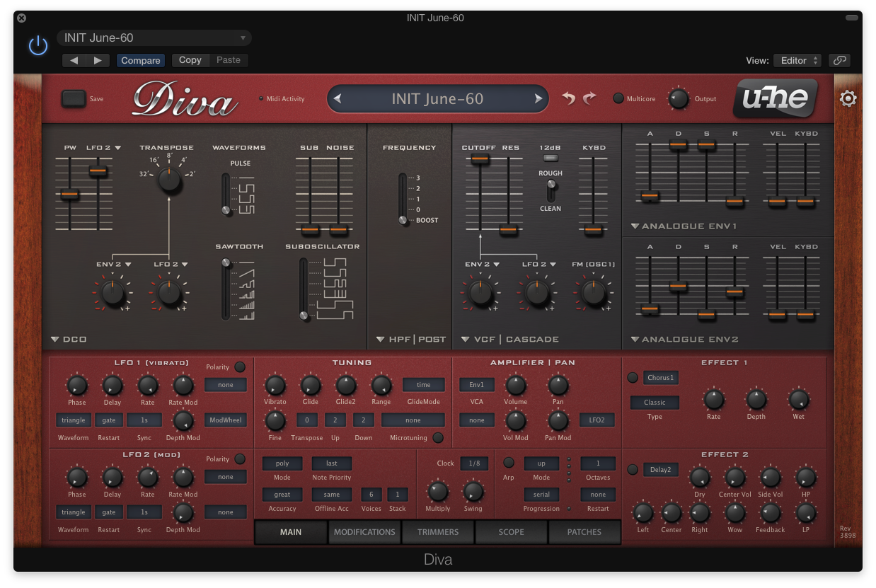Click the Vibrato knob in Tuning
This screenshot has width=876, height=588.
[275, 386]
